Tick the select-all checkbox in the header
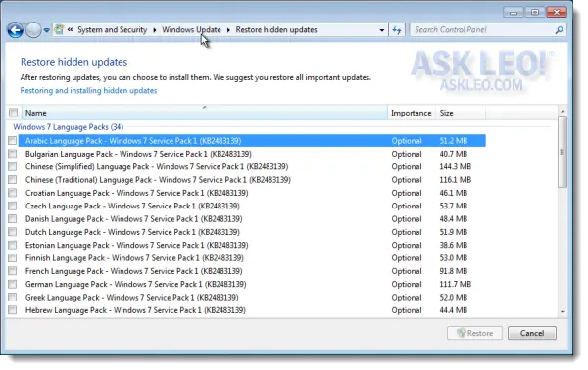Image resolution: width=588 pixels, height=370 pixels. click(13, 113)
